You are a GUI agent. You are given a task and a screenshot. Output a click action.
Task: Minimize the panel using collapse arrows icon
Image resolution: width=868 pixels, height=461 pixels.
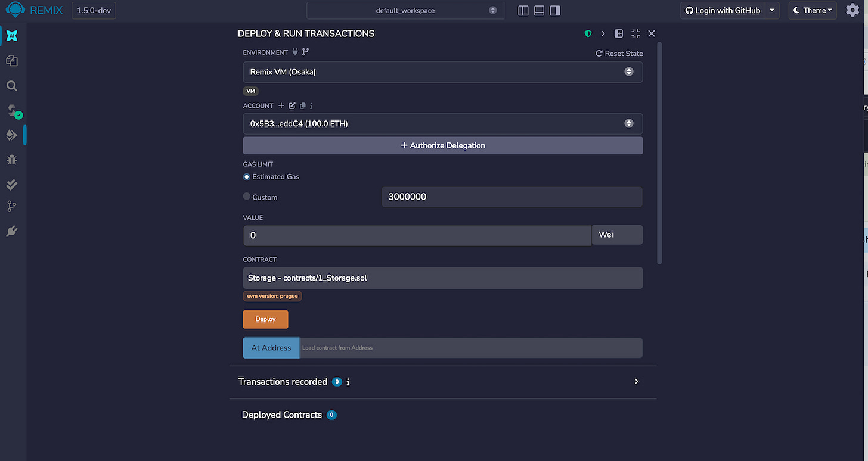click(635, 34)
